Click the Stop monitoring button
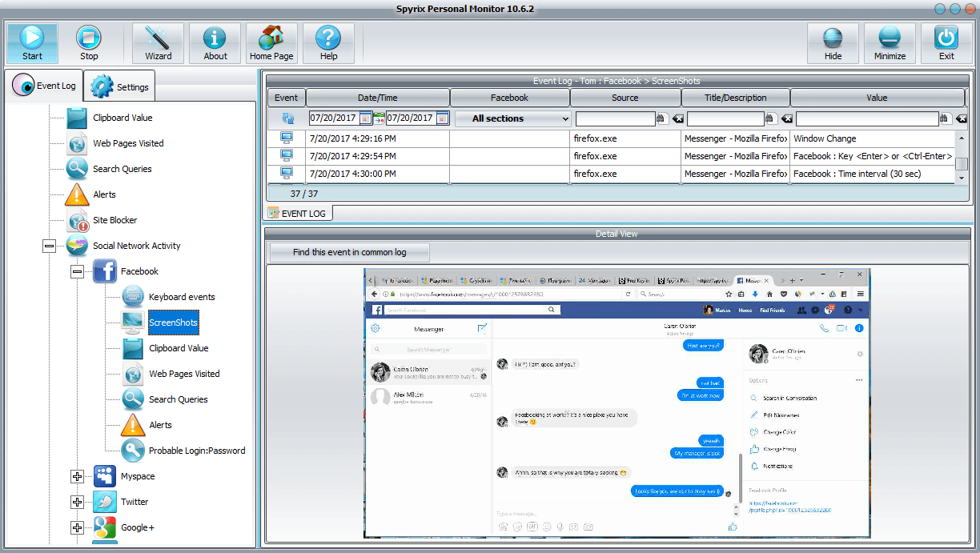The image size is (980, 553). 89,43
